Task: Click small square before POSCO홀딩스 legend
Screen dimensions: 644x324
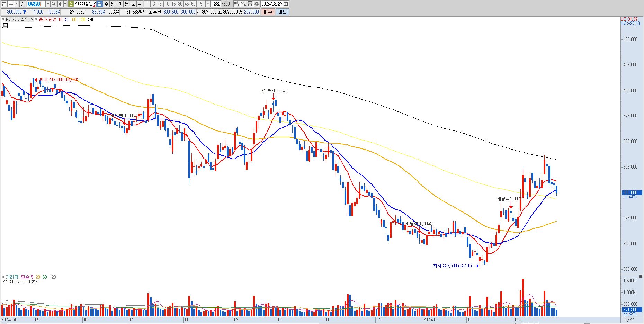Action: [3, 20]
